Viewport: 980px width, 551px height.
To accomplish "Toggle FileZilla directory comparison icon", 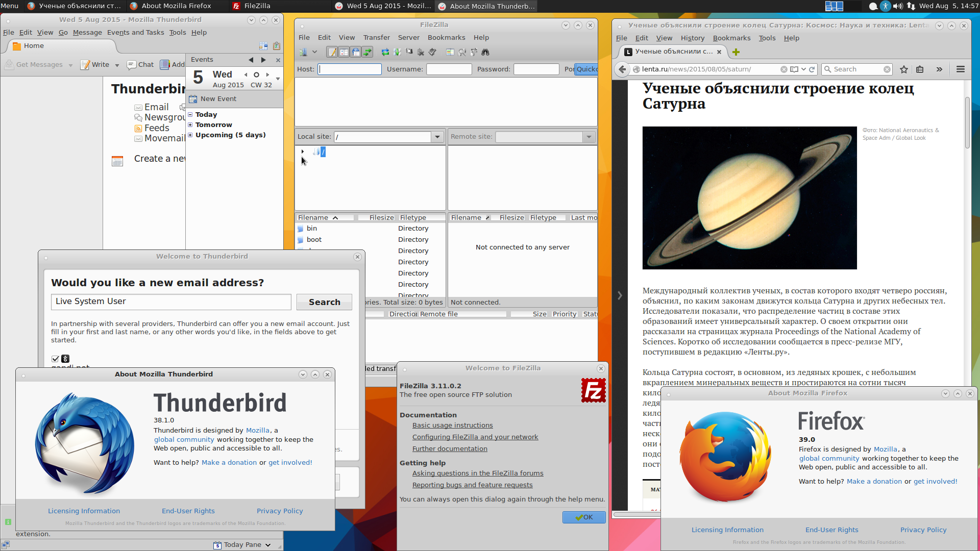I will click(462, 52).
